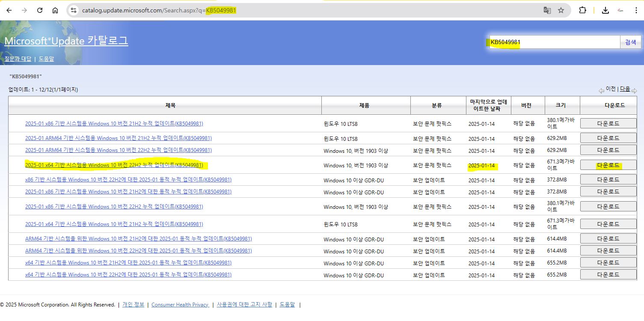This screenshot has height=321, width=644.
Task: Sort by the 크기 column header
Action: 561,105
